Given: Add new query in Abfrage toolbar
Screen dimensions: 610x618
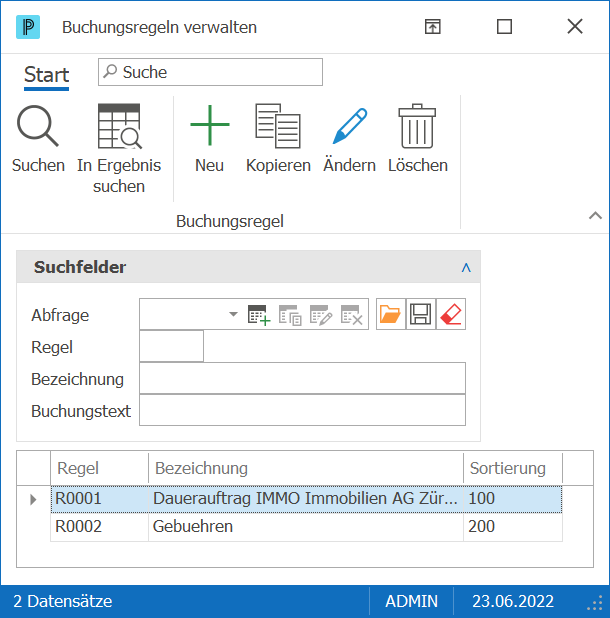Looking at the screenshot, I should (259, 315).
